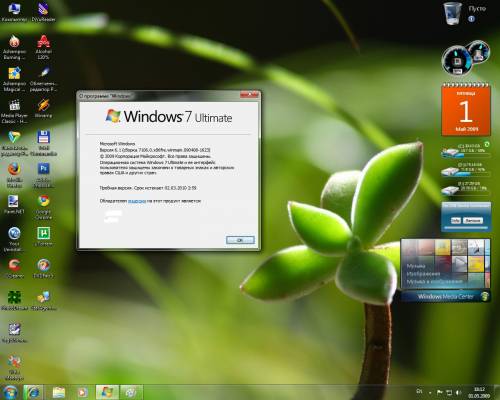The height and width of the screenshot is (400, 500).
Task: Click the large CPU meter gauge
Action: tap(457, 61)
